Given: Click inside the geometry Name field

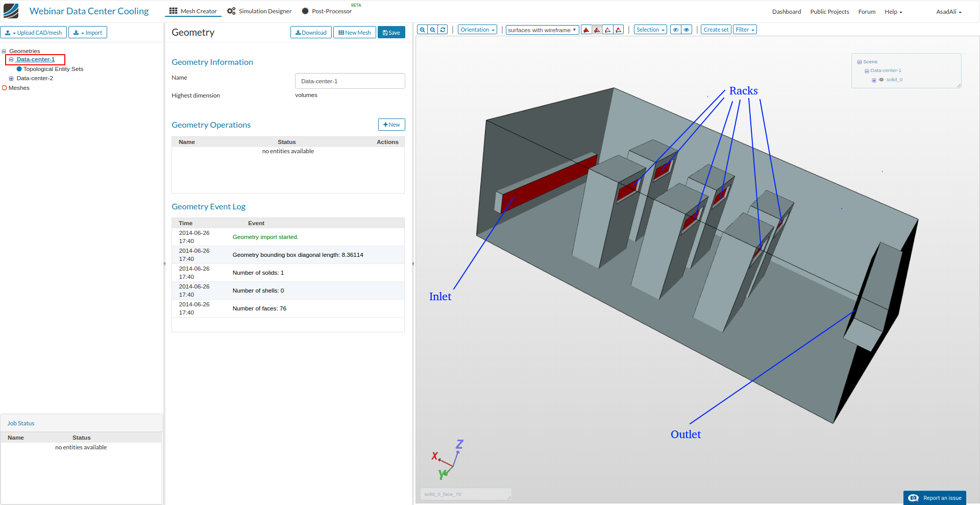Looking at the screenshot, I should [x=350, y=81].
